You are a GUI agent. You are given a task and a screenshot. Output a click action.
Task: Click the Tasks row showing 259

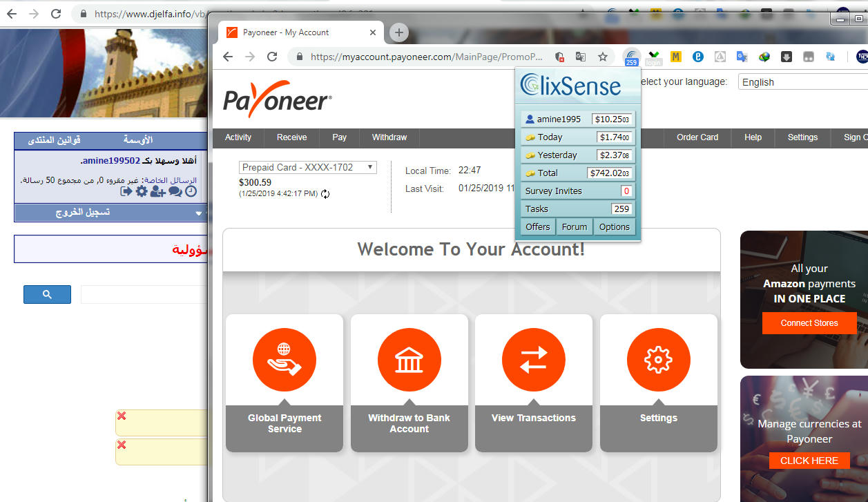(x=578, y=209)
